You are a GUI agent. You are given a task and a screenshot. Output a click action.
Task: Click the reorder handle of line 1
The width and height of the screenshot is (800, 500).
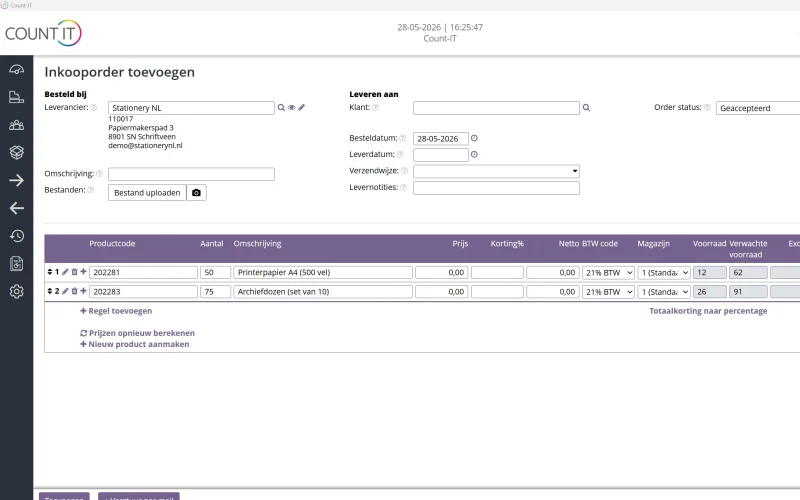[50, 272]
